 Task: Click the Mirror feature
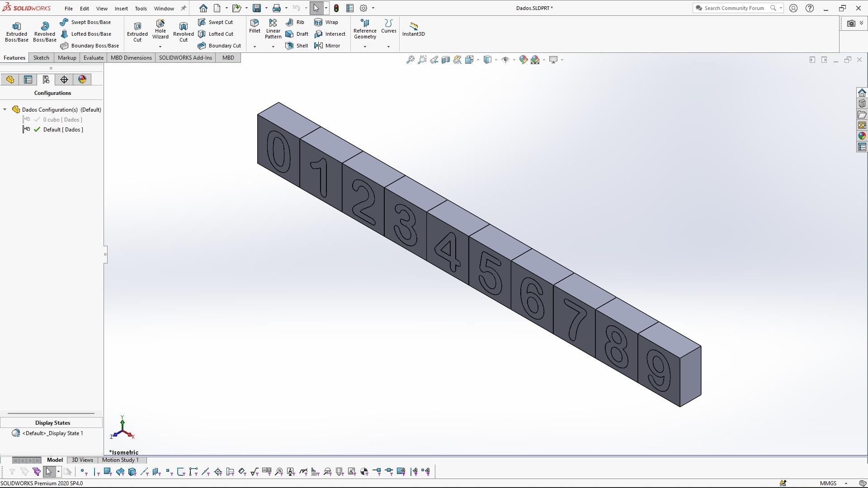tap(327, 46)
